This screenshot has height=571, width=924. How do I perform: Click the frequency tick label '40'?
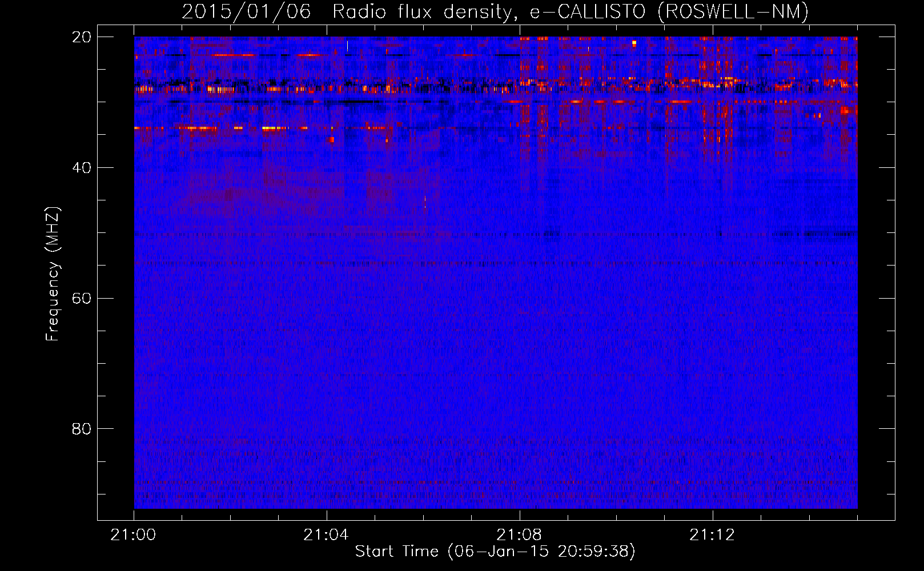(x=82, y=168)
